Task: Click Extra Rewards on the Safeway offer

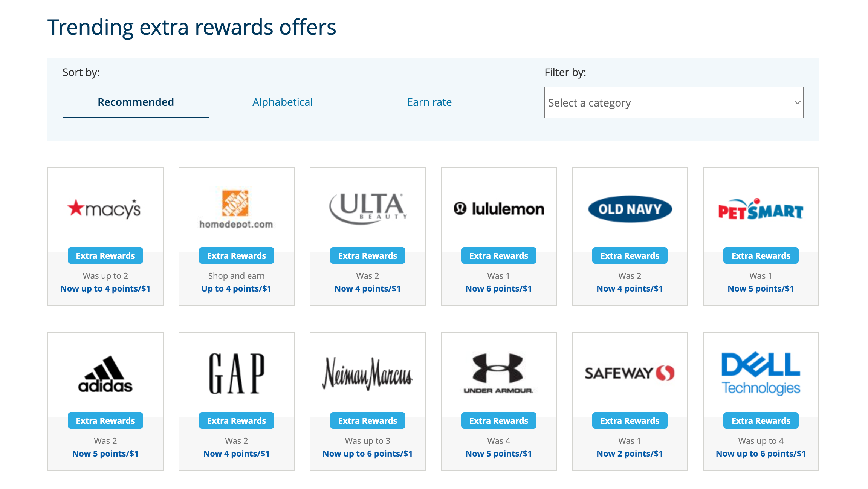Action: tap(630, 420)
